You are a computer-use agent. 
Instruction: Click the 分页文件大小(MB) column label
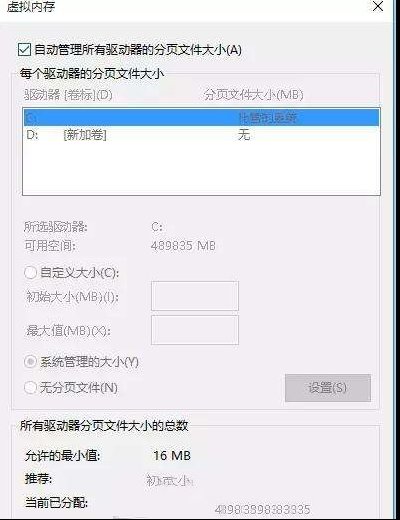tap(253, 95)
